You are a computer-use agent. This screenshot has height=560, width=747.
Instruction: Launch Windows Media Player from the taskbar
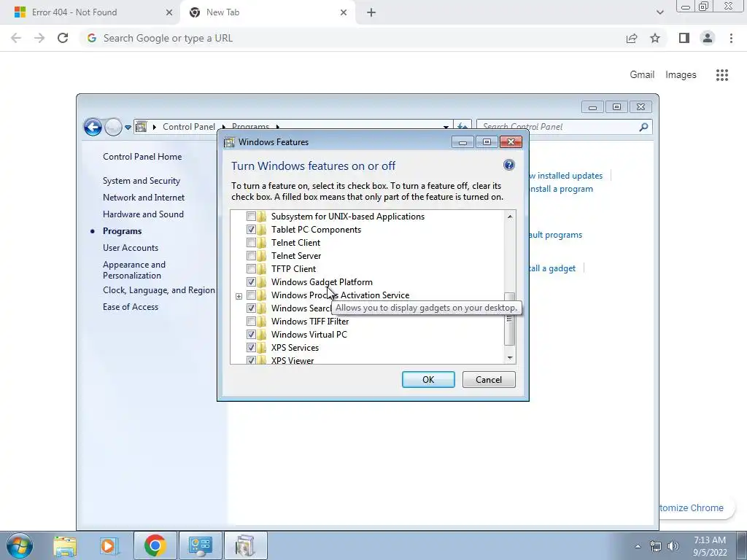pyautogui.click(x=109, y=546)
